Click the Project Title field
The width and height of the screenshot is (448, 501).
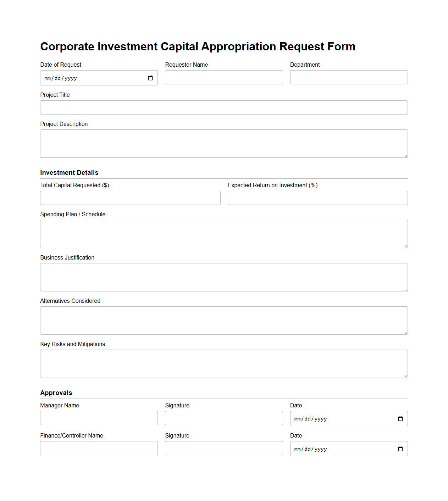click(x=224, y=107)
